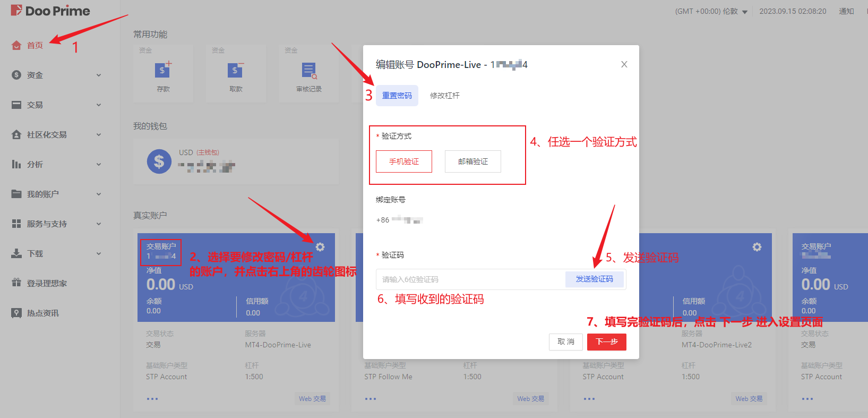868x418 pixels.
Task: Click the 存款 deposit icon
Action: (x=163, y=70)
